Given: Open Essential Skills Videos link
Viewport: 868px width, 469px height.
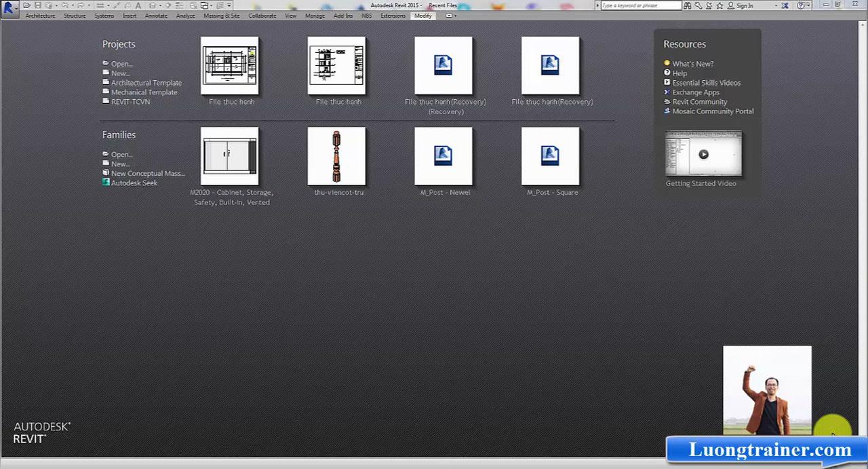Looking at the screenshot, I should (x=707, y=83).
